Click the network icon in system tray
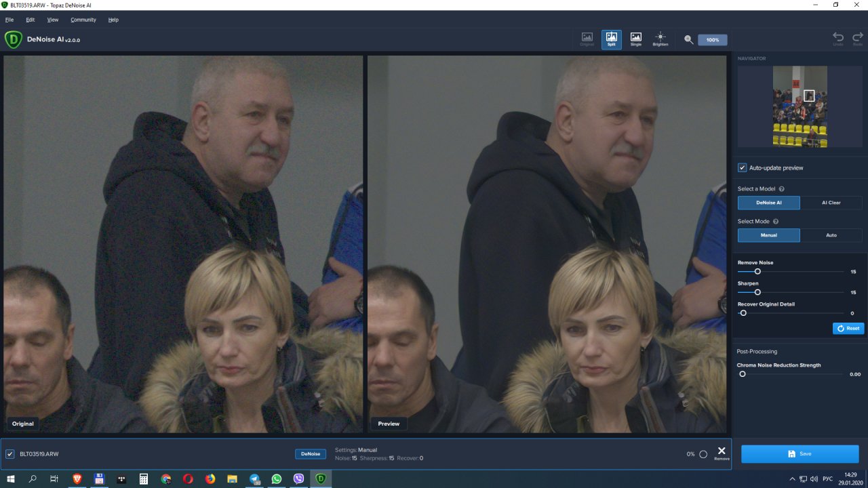This screenshot has height=488, width=868. coord(803,479)
